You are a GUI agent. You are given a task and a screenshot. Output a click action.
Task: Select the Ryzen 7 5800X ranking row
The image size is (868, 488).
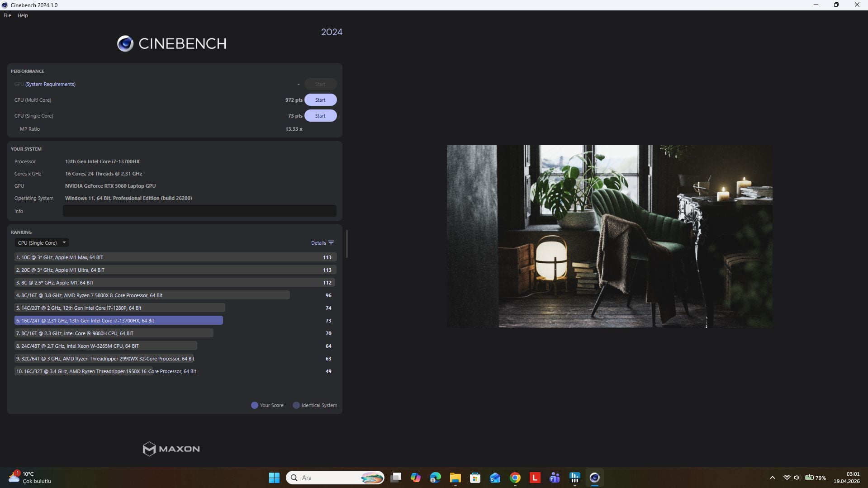[175, 295]
